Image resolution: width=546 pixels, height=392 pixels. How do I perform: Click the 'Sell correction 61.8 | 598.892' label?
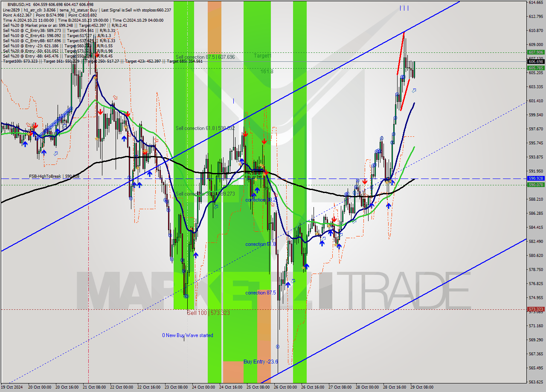point(205,128)
